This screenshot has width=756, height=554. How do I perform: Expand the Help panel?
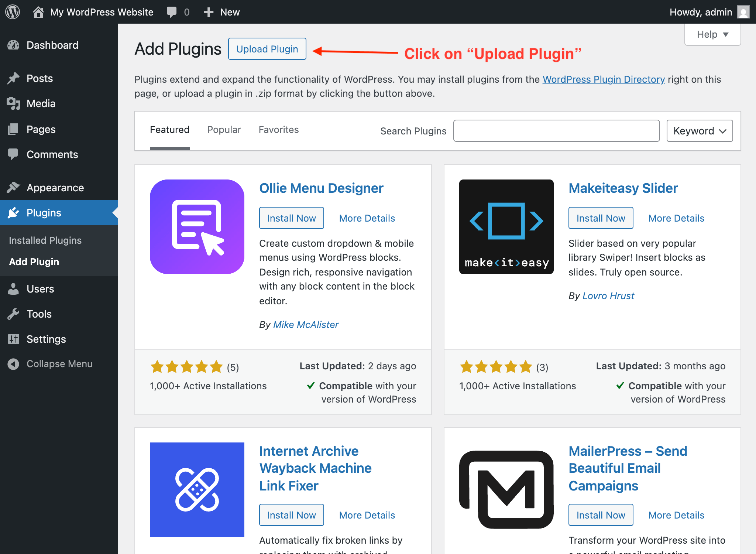click(x=712, y=34)
